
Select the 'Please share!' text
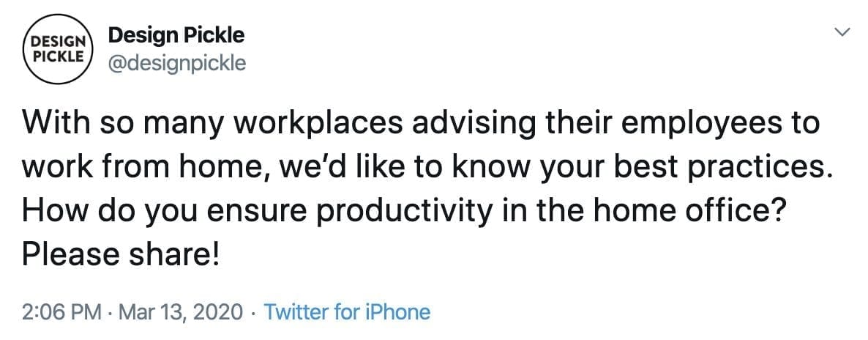pos(121,254)
